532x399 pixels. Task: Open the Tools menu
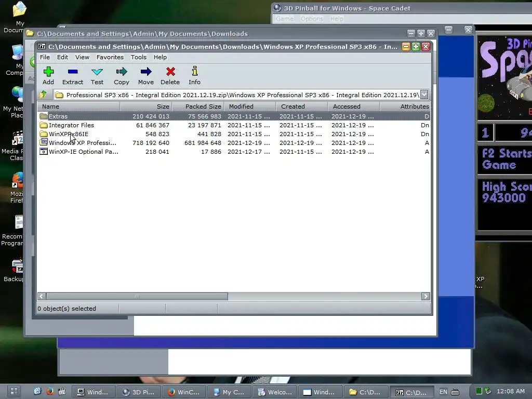(x=139, y=57)
